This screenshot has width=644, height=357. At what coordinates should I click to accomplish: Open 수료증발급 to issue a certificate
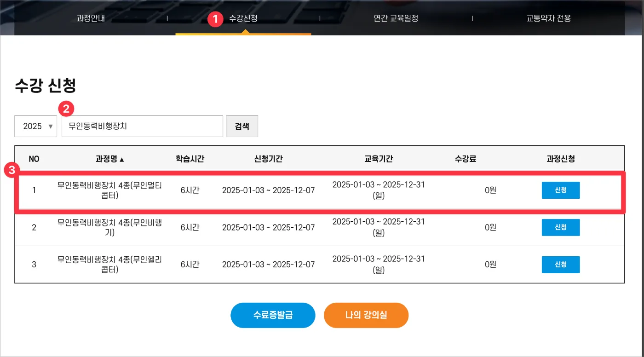tap(273, 315)
